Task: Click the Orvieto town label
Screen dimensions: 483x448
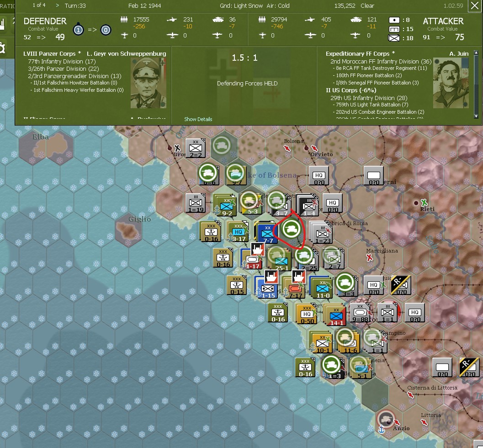Action: tap(321, 154)
